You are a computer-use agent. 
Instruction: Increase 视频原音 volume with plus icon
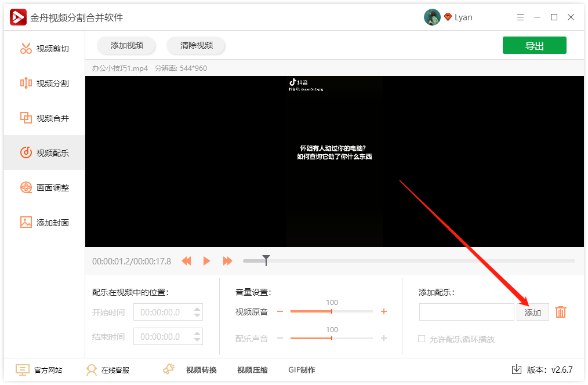384,311
